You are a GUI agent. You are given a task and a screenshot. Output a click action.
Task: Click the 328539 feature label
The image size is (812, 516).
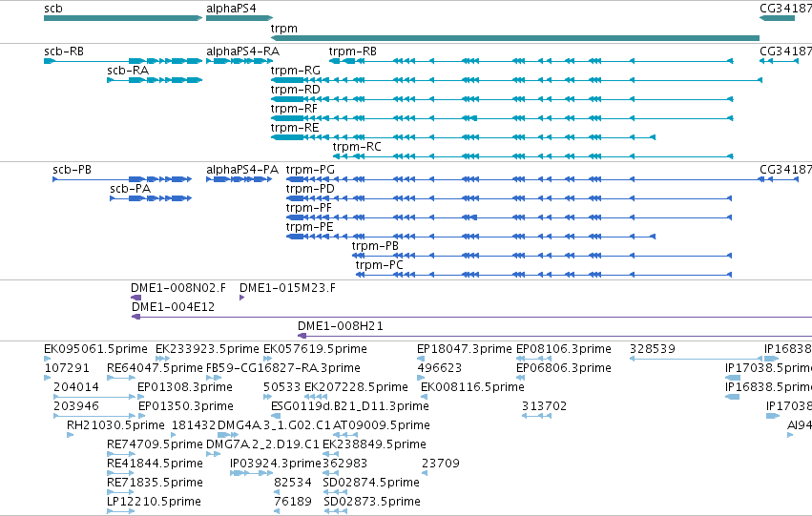[653, 349]
